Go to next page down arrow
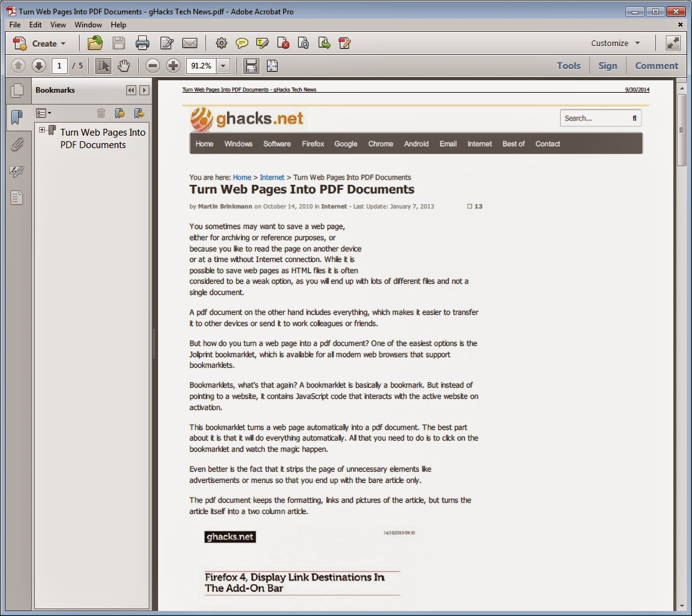Screen dimensions: 692x616 pyautogui.click(x=39, y=66)
